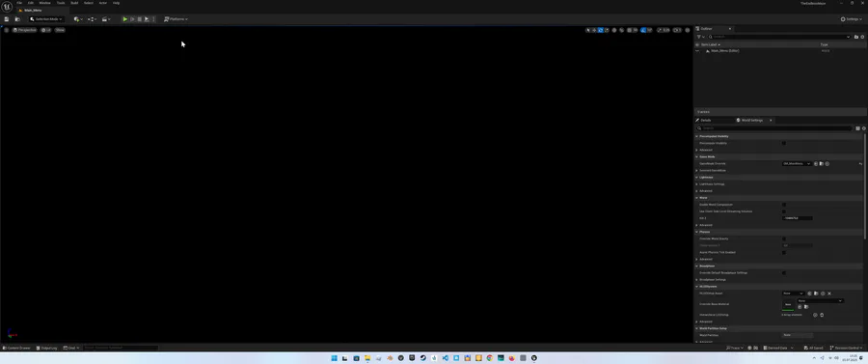Open the Platforms menu button
Image resolution: width=868 pixels, height=364 pixels.
176,19
